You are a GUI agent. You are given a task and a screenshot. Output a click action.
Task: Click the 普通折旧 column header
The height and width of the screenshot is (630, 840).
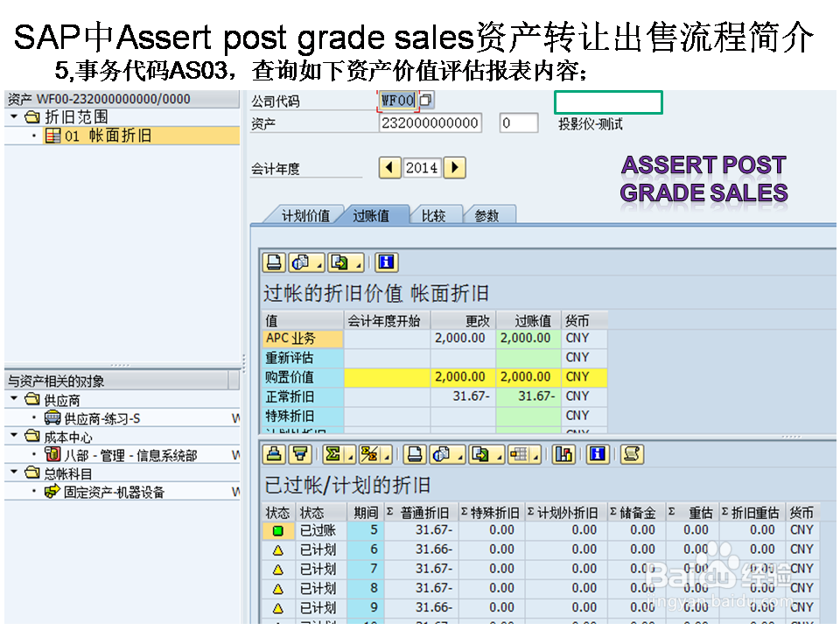421,513
